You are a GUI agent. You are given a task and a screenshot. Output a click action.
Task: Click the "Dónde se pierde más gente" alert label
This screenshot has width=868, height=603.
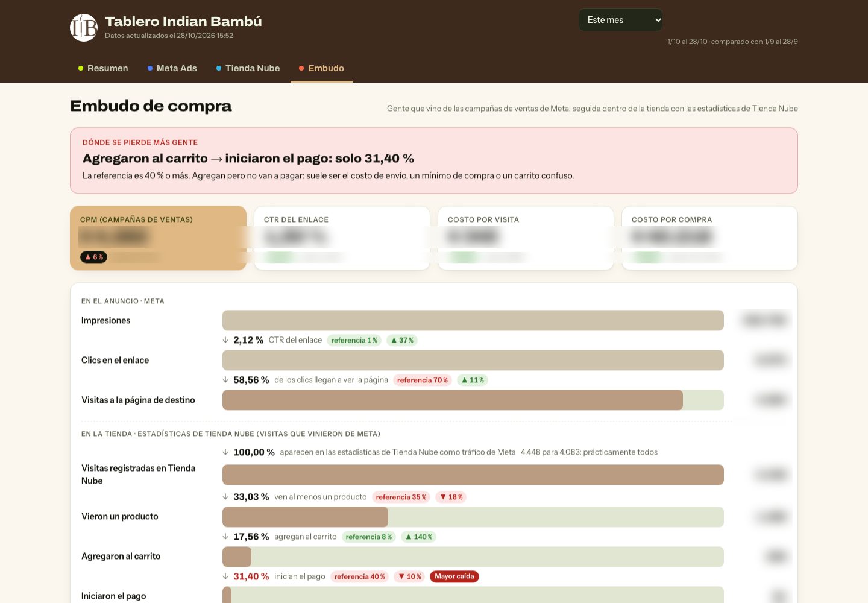[140, 142]
